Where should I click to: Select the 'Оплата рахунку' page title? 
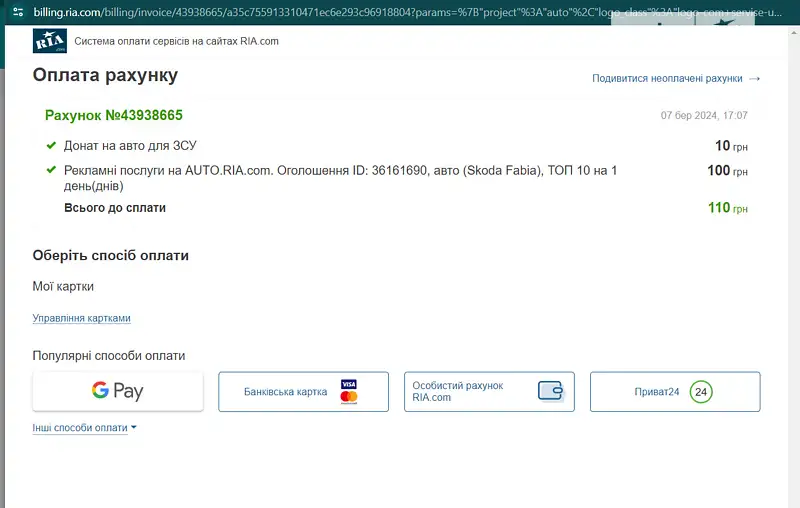[x=105, y=75]
